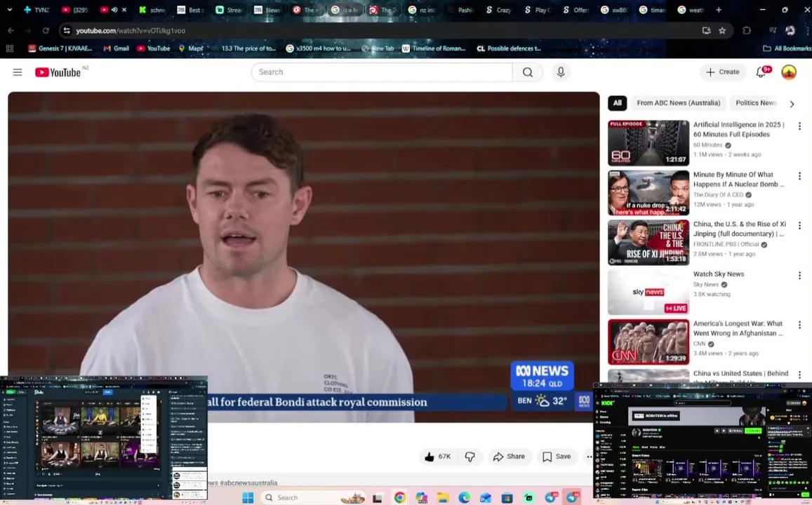
Task: Open options for Watch Sky News
Action: (x=799, y=275)
